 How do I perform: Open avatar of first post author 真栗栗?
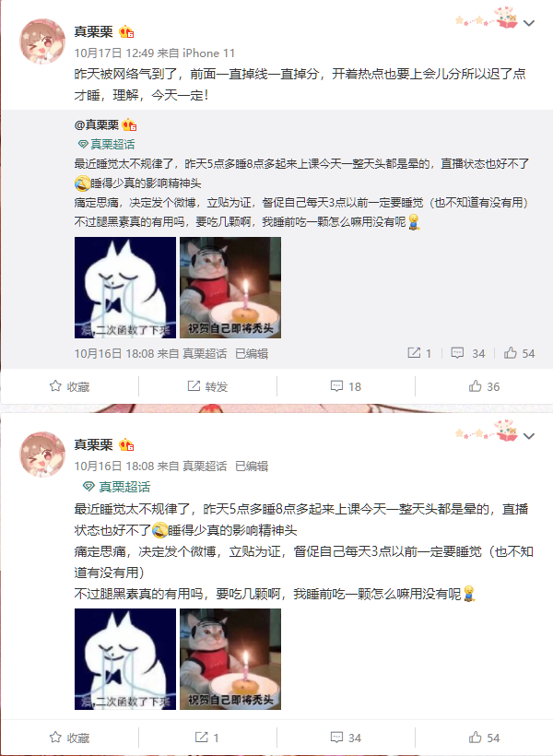[x=42, y=41]
